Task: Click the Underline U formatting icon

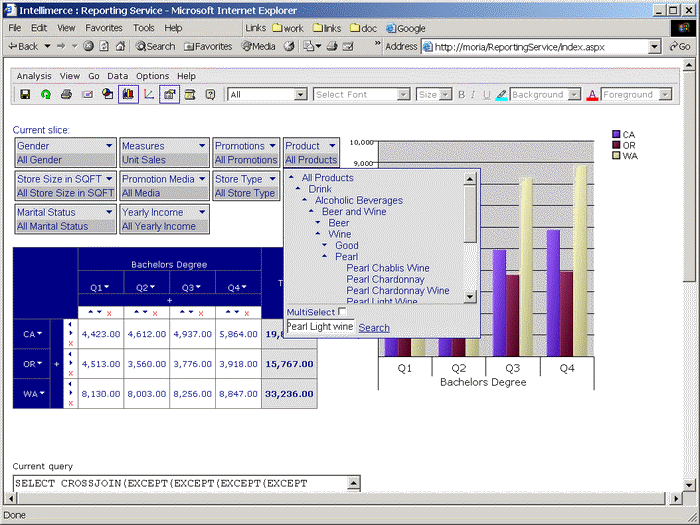Action: point(487,95)
